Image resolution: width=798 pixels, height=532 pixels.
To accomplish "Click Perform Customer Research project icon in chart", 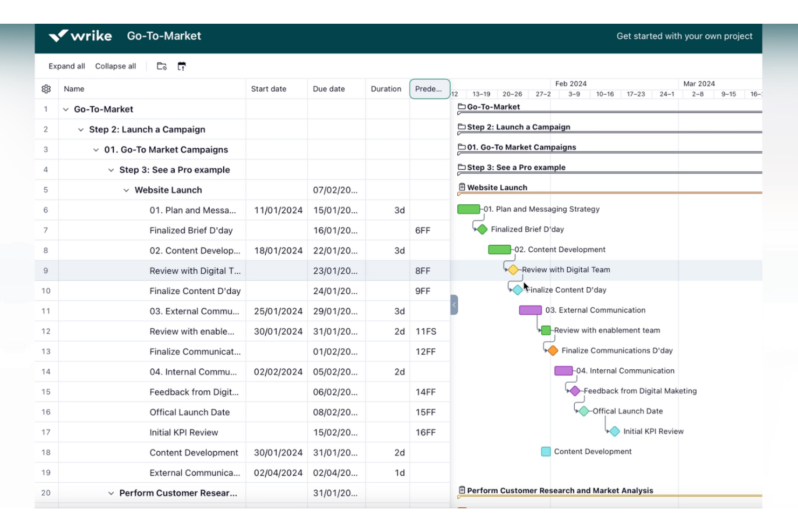I will click(462, 490).
